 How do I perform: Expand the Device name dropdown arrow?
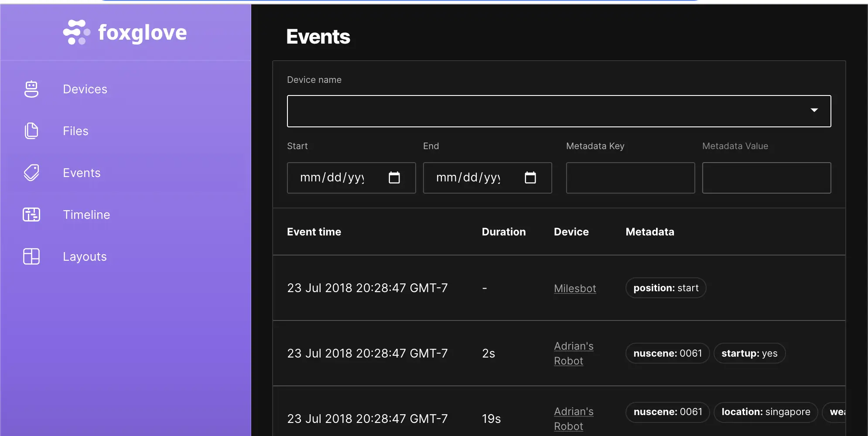coord(814,110)
